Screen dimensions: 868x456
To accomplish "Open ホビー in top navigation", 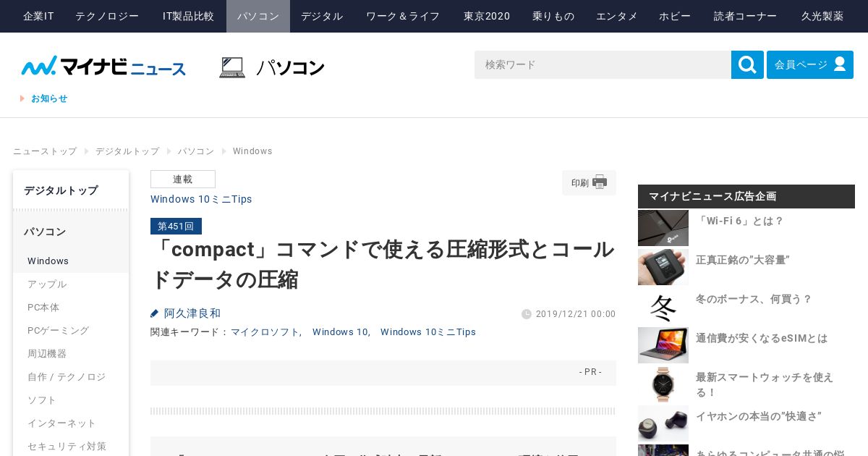I will (x=675, y=16).
